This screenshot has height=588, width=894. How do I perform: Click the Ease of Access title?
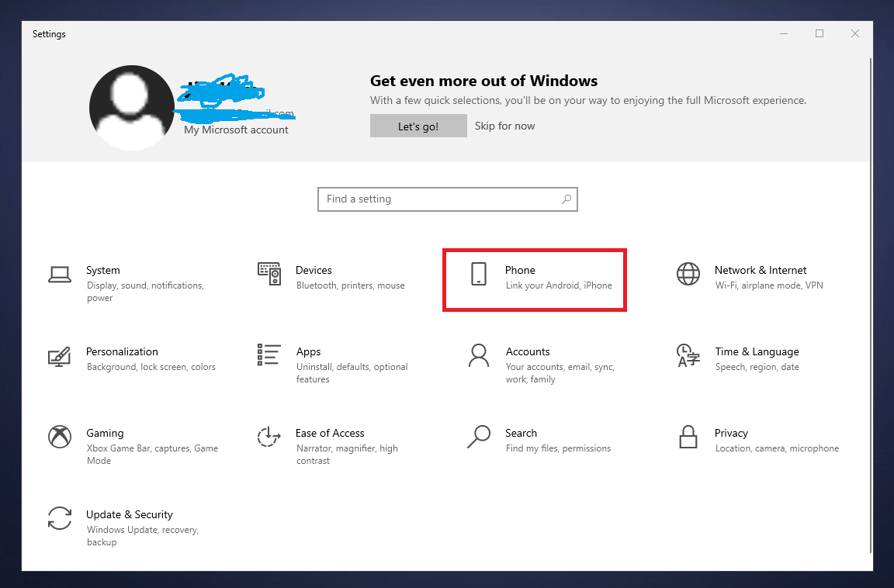tap(330, 433)
